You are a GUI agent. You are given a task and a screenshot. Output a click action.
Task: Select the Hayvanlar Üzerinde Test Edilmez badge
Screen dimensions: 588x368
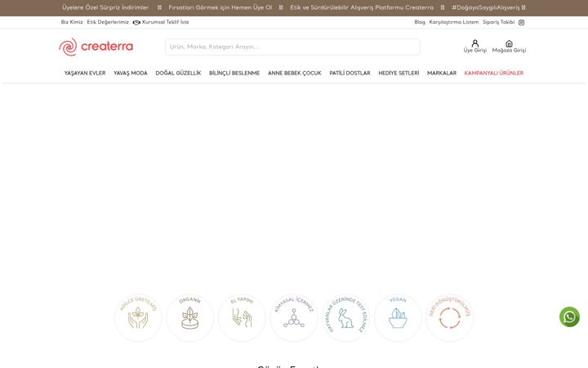tap(345, 317)
